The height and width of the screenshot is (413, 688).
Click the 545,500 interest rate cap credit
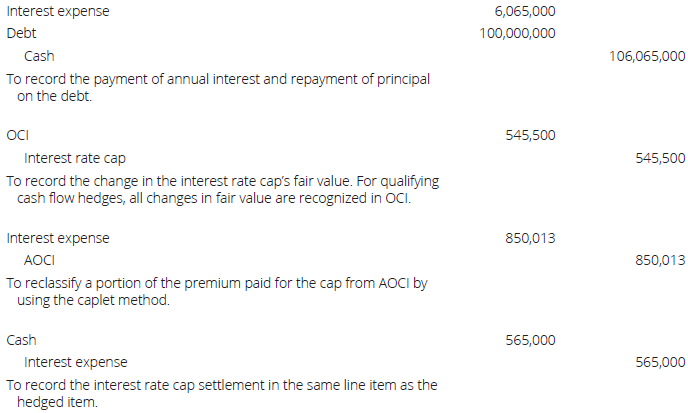pyautogui.click(x=660, y=158)
